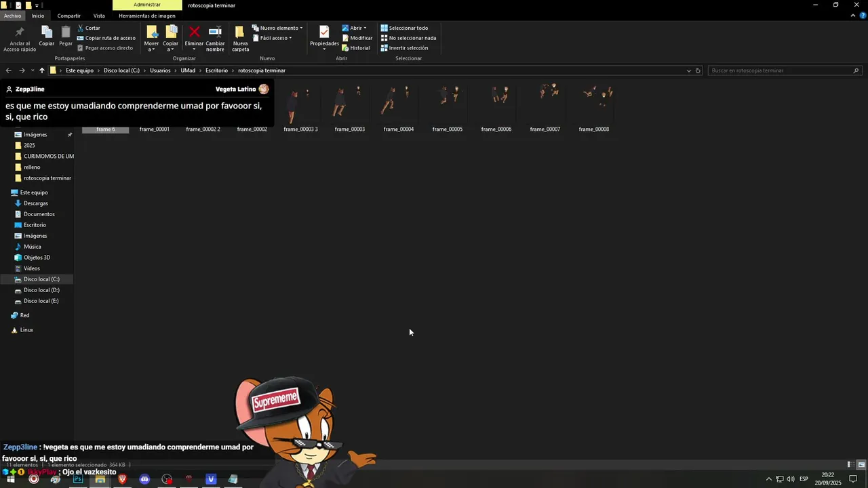Click Escritorio in the address path
This screenshot has width=868, height=488.
click(x=216, y=70)
